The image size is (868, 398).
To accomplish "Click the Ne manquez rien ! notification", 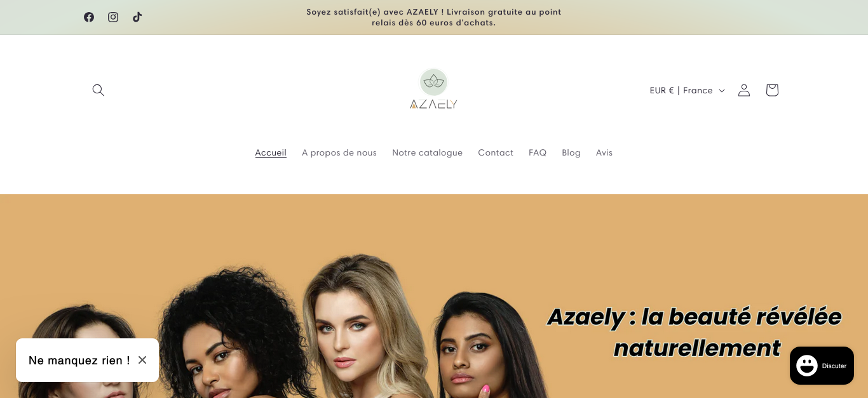I will 79,361.
